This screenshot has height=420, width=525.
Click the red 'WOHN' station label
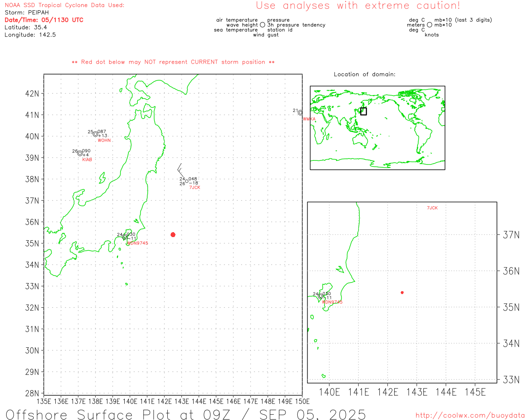pyautogui.click(x=104, y=140)
